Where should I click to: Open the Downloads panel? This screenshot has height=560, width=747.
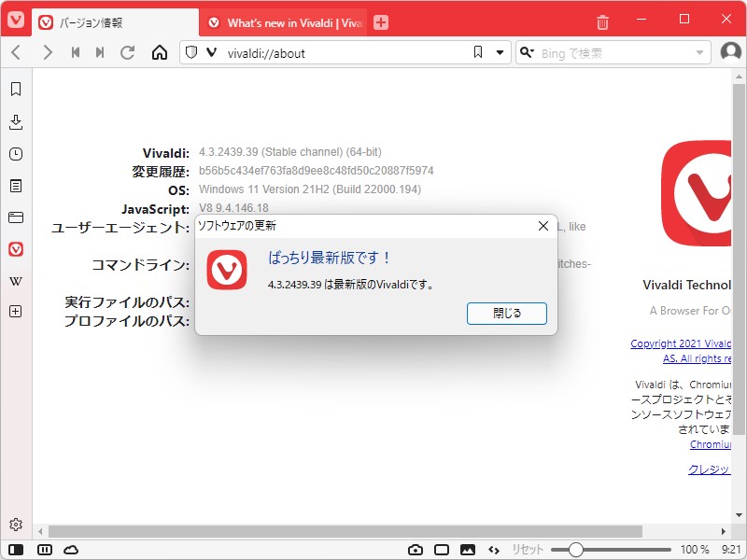[14, 121]
